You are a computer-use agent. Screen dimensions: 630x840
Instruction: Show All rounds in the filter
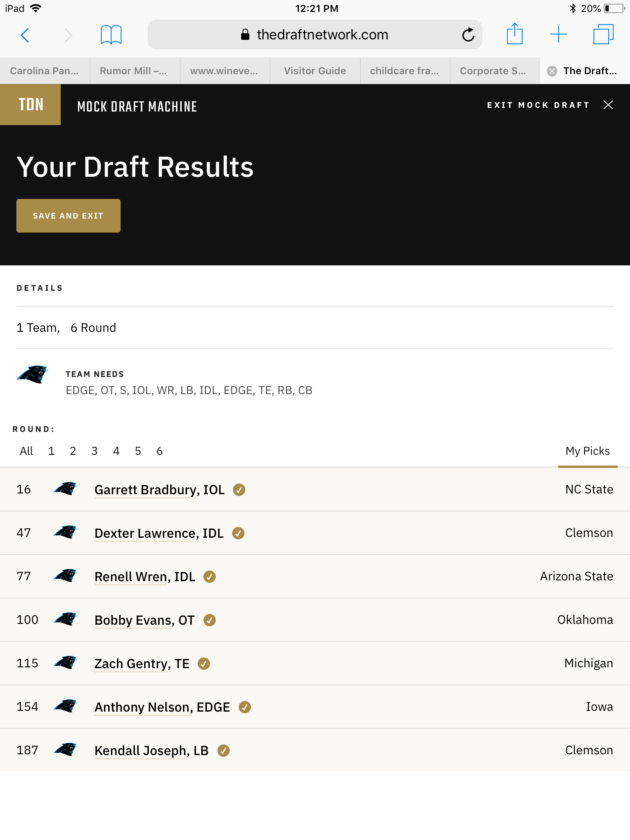tap(26, 451)
